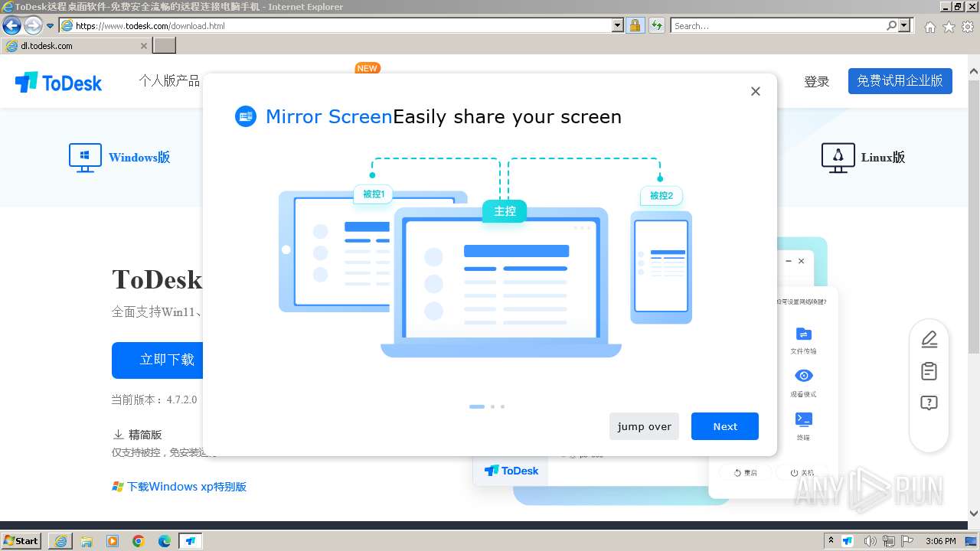Click the page scrollbar up arrow
This screenshot has height=551, width=980.
[x=973, y=73]
